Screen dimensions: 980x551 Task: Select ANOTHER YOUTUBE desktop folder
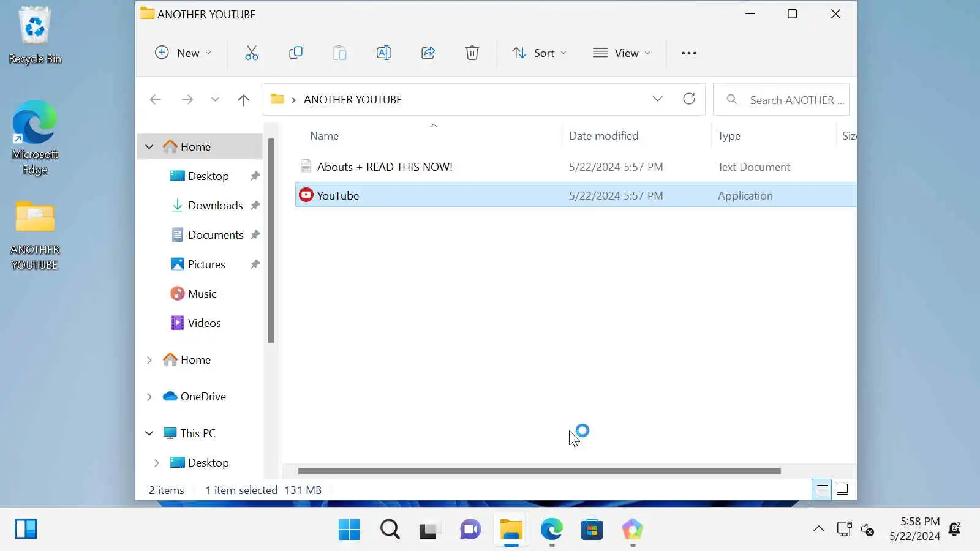[x=35, y=236]
